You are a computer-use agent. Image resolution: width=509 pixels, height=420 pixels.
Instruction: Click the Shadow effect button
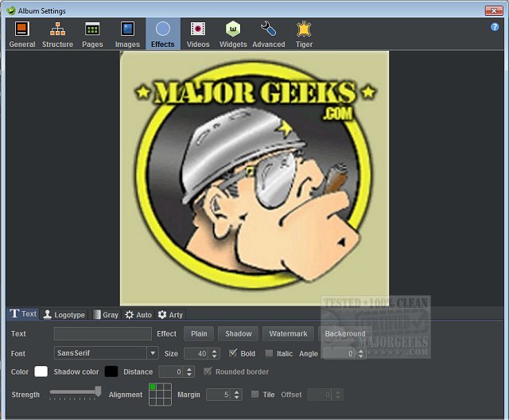click(238, 334)
